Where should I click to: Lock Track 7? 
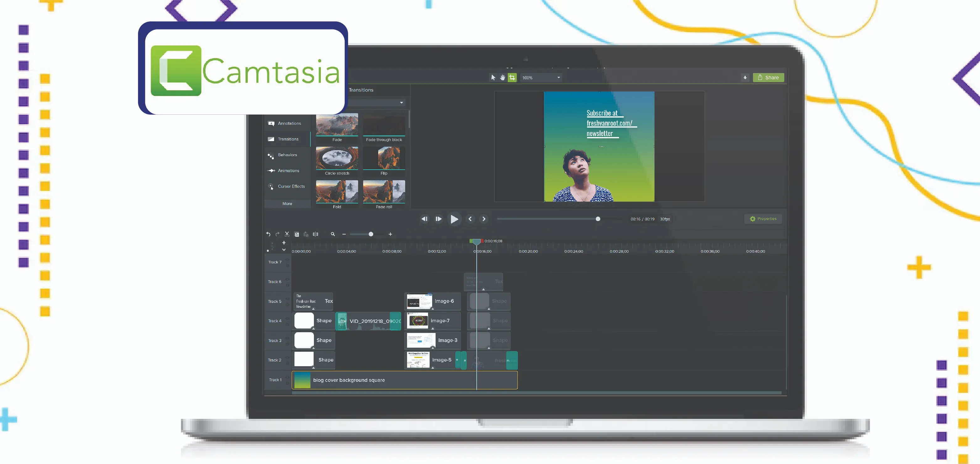[288, 266]
